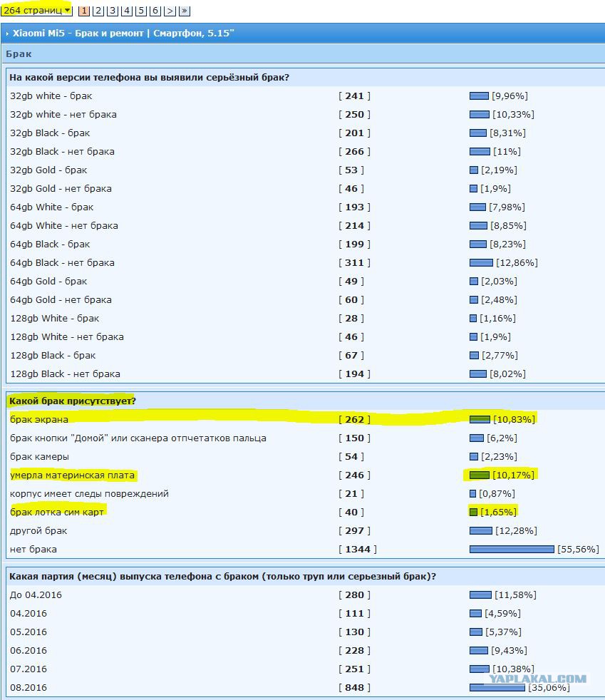
Task: Click the Брак poll header
Action: (19, 54)
